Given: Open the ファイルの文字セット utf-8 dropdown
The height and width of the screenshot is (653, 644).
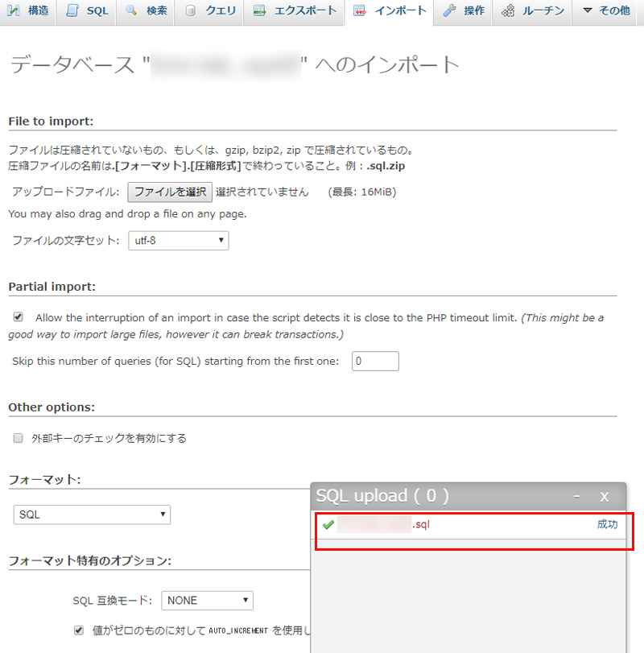Looking at the screenshot, I should (x=179, y=241).
